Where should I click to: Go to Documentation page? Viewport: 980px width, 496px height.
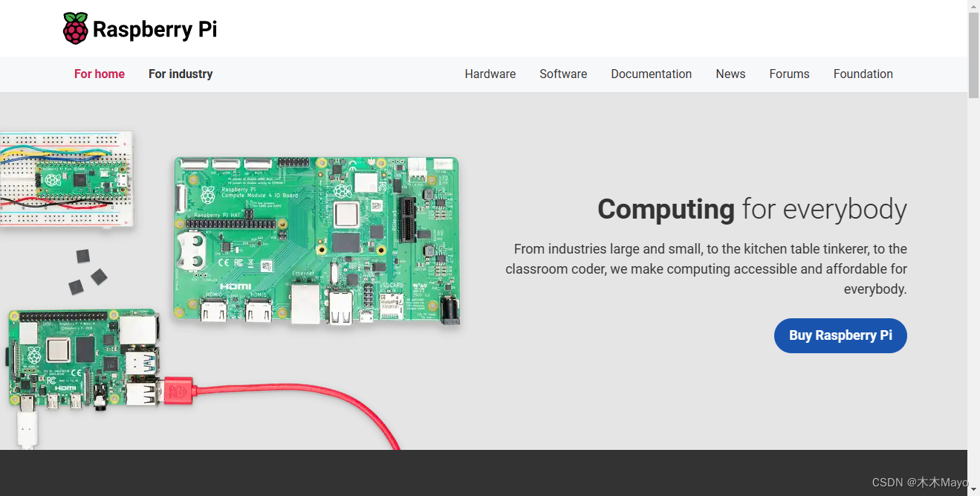(652, 74)
